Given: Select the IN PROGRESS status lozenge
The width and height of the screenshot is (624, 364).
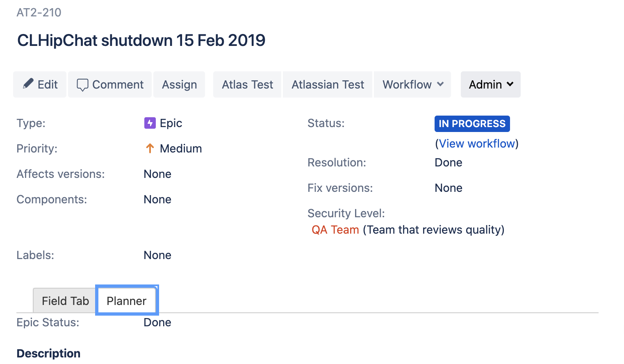Looking at the screenshot, I should click(472, 123).
